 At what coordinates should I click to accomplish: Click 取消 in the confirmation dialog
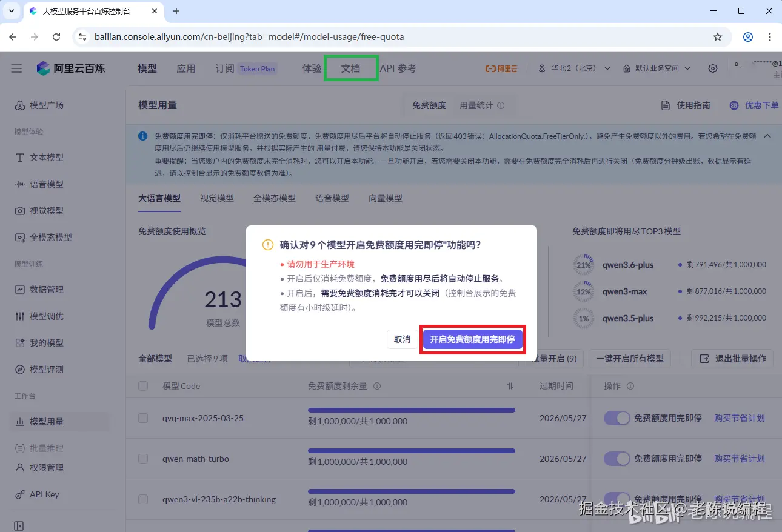[x=402, y=339]
